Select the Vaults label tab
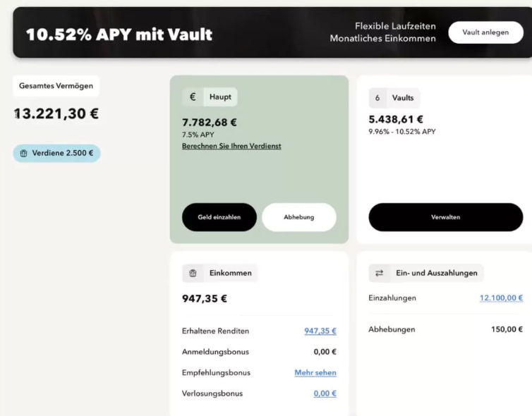The width and height of the screenshot is (532, 416). pos(403,98)
